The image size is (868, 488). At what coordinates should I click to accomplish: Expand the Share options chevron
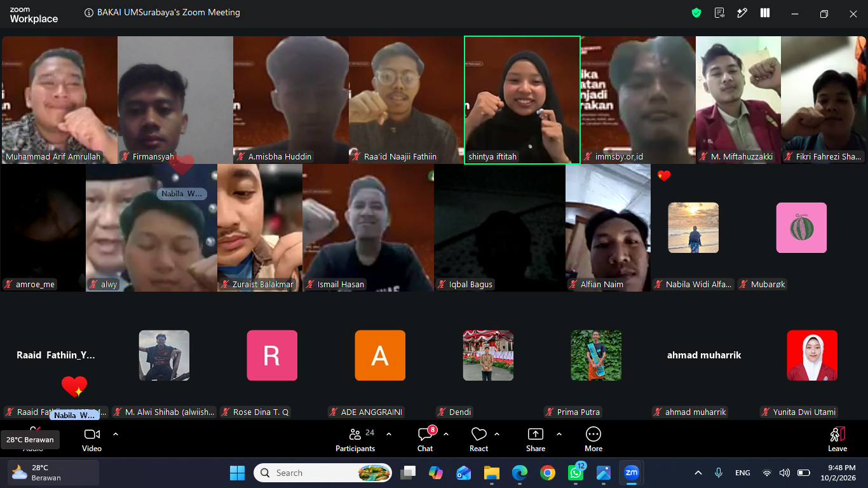[559, 434]
